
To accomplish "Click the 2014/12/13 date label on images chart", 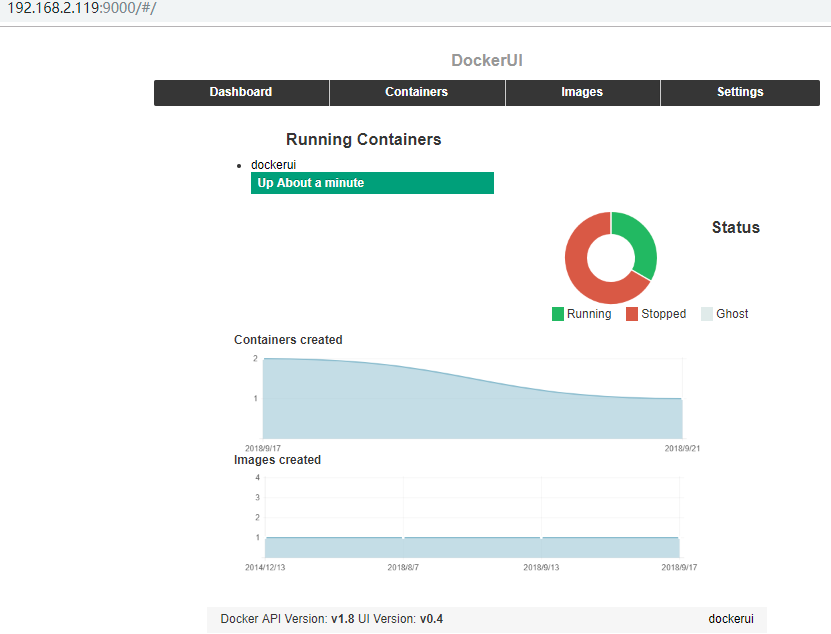I will coord(265,567).
